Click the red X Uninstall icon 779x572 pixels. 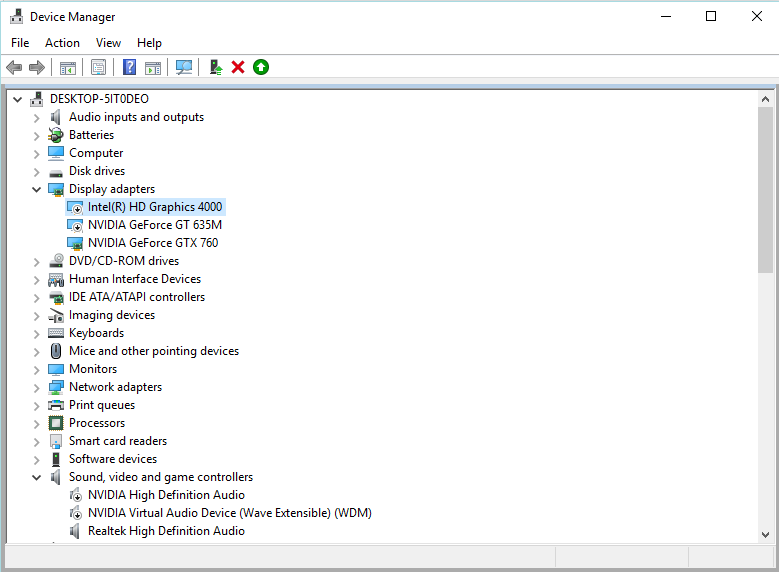point(238,67)
